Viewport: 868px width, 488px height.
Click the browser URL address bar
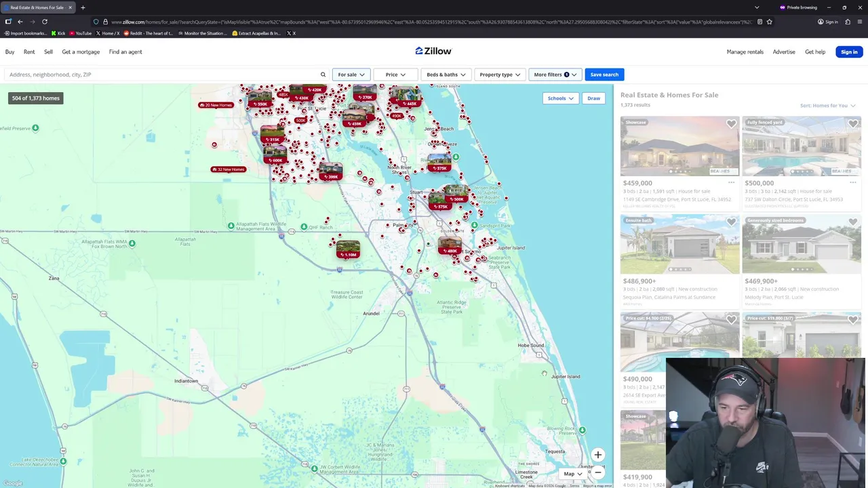click(x=431, y=22)
